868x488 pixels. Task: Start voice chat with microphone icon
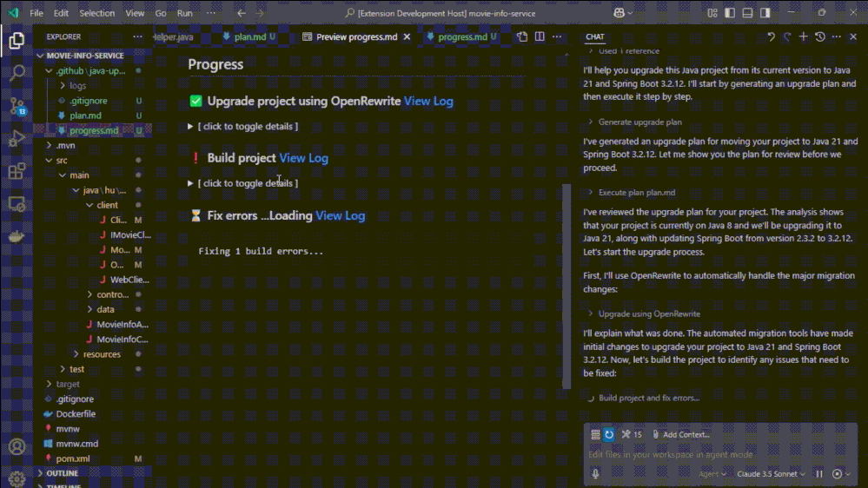pyautogui.click(x=596, y=473)
